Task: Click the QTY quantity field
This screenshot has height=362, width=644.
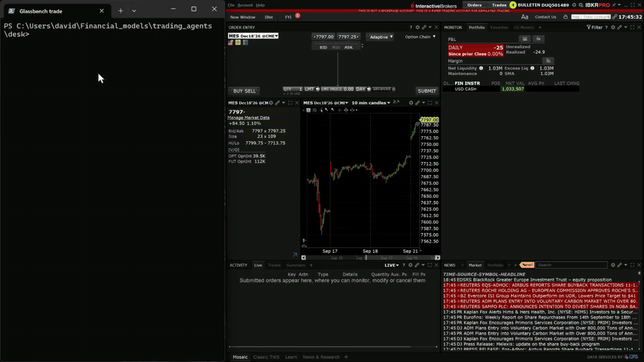Action: (x=293, y=89)
